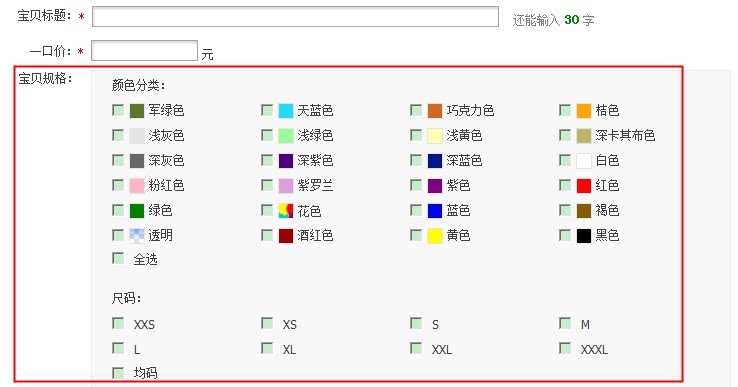
Task: Click the 红色 red color swatch
Action: click(x=584, y=185)
